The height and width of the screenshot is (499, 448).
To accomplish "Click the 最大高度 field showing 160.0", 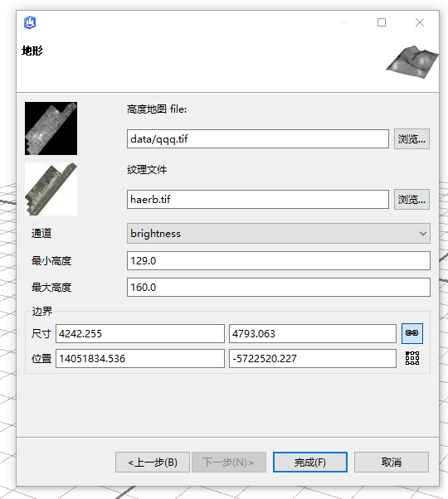I will (278, 287).
